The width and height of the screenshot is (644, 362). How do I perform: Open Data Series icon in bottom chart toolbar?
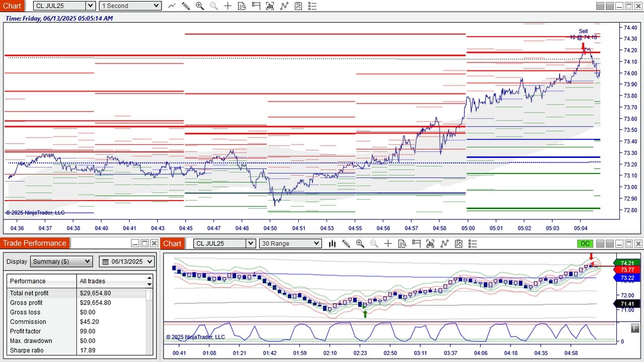pyautogui.click(x=430, y=243)
